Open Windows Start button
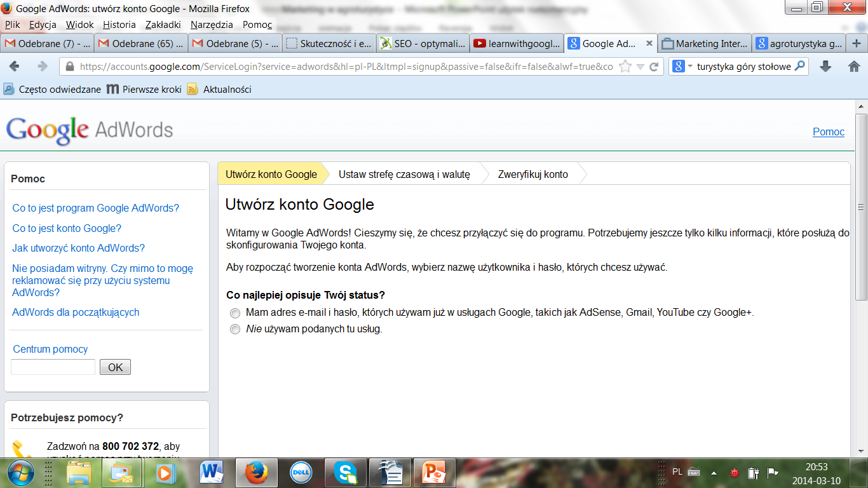 22,473
